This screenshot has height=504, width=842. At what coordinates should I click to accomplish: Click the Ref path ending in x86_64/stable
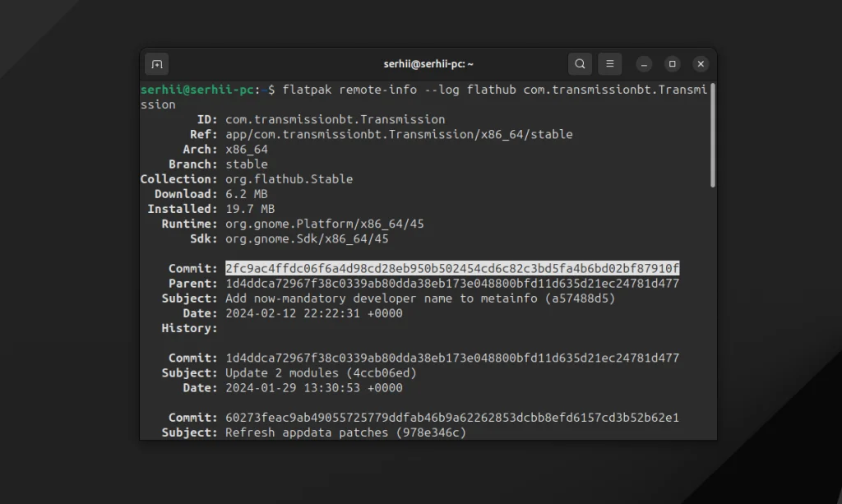399,134
